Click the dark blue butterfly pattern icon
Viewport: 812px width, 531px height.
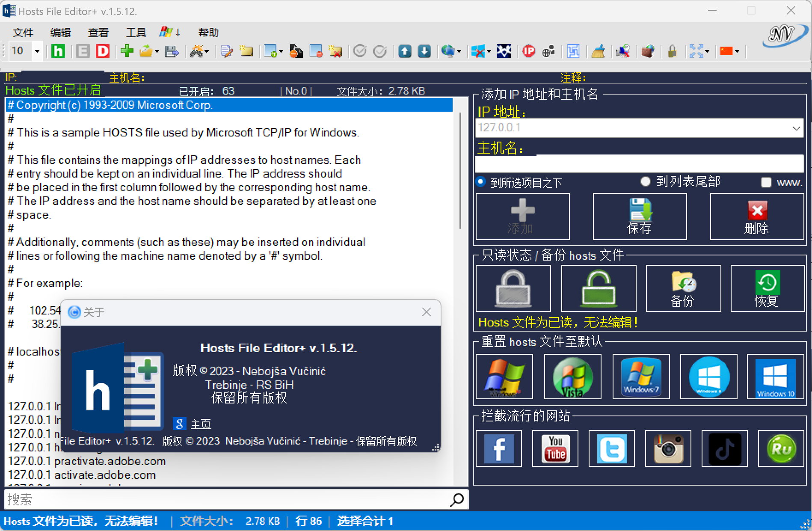pyautogui.click(x=504, y=51)
